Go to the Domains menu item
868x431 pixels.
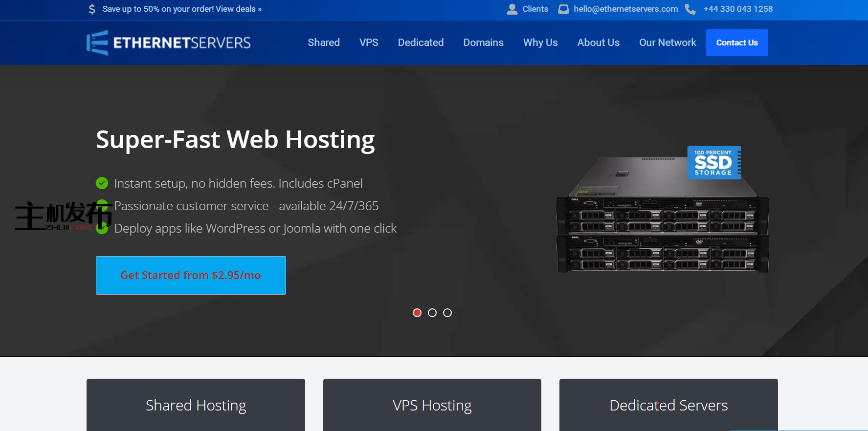(483, 43)
